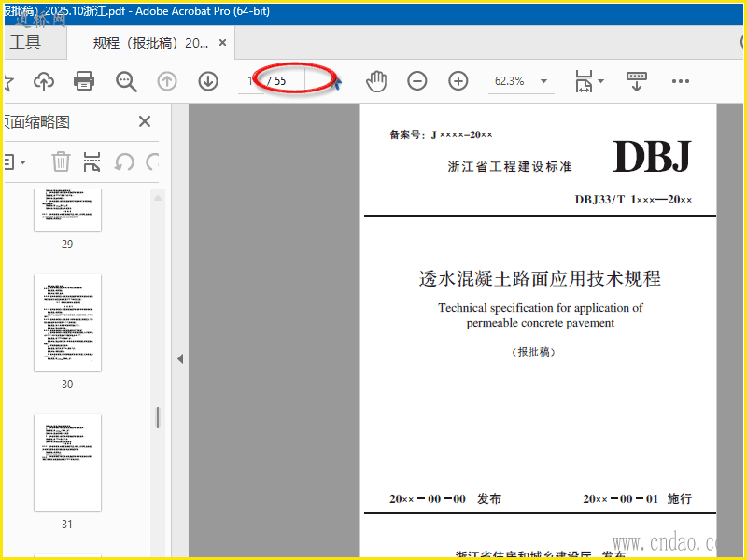Collapse the left navigation pane arrow
Viewport: 747px width, 560px height.
(180, 358)
